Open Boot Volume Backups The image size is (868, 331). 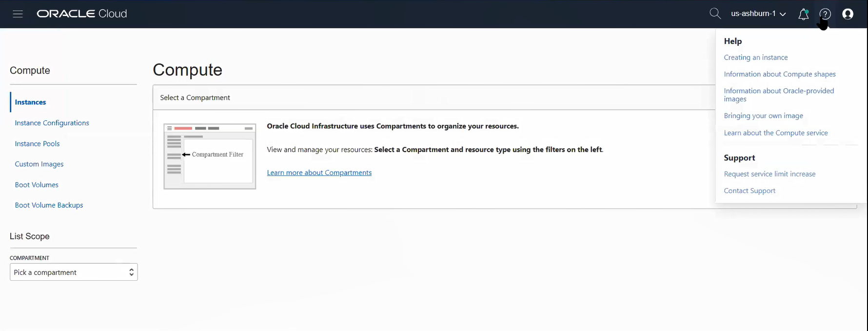coord(49,205)
